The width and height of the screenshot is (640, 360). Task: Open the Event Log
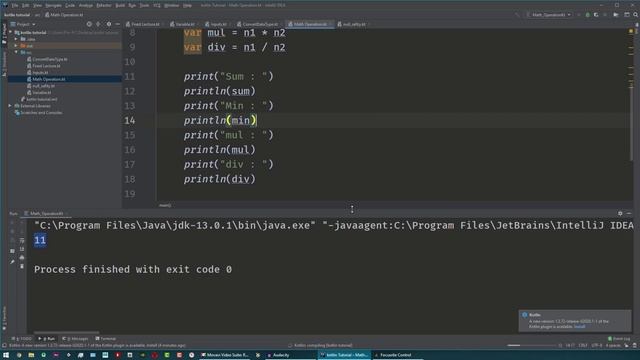click(x=619, y=338)
